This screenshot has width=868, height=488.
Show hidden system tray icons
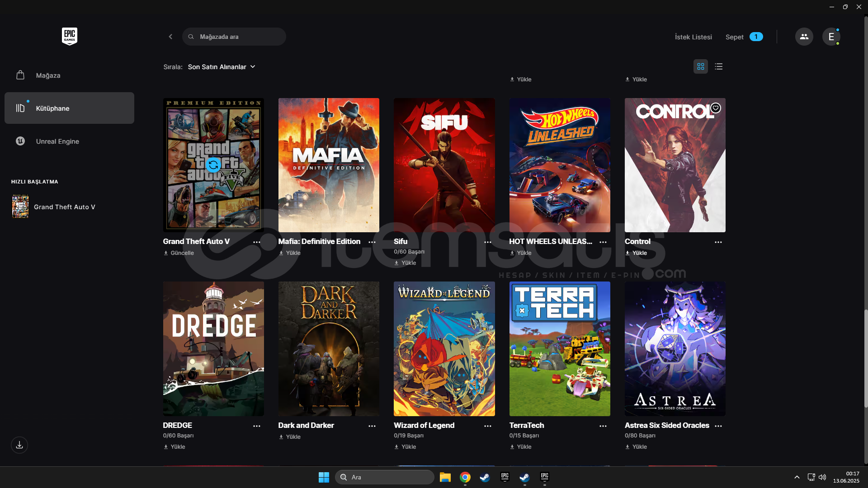tap(797, 477)
